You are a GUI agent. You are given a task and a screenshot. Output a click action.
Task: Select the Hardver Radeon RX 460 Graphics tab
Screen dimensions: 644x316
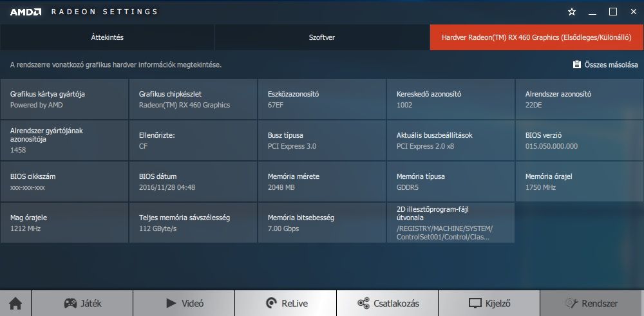(537, 37)
